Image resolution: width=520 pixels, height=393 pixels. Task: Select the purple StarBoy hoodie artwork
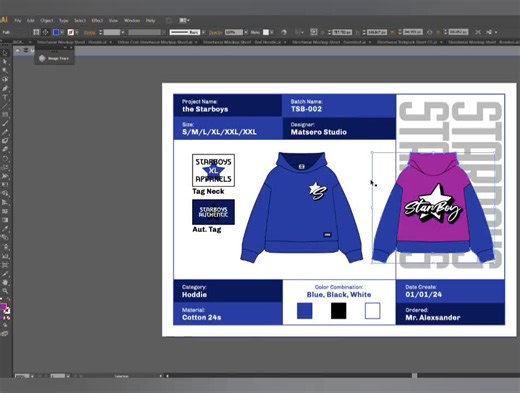pos(433,207)
